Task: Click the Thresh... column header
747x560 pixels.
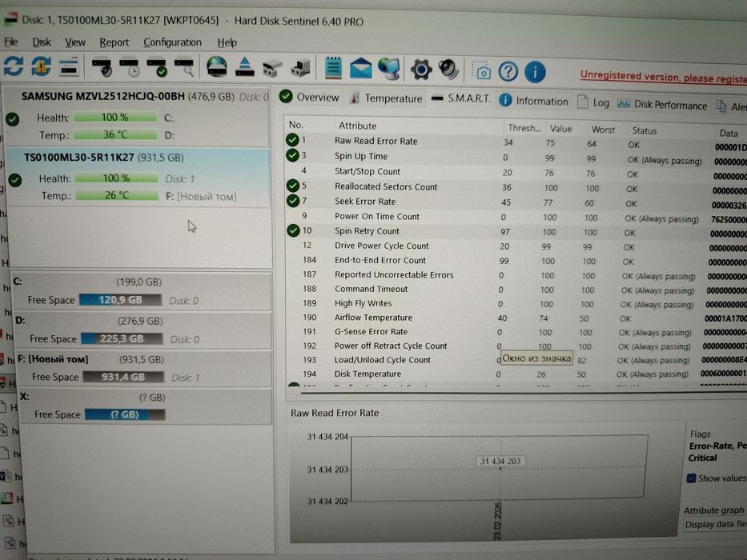Action: (524, 128)
